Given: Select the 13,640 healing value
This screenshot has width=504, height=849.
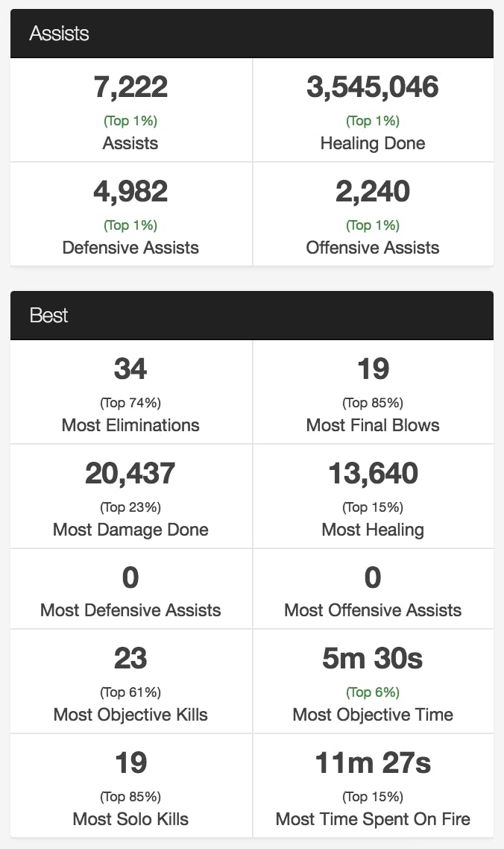Looking at the screenshot, I should coord(373,473).
